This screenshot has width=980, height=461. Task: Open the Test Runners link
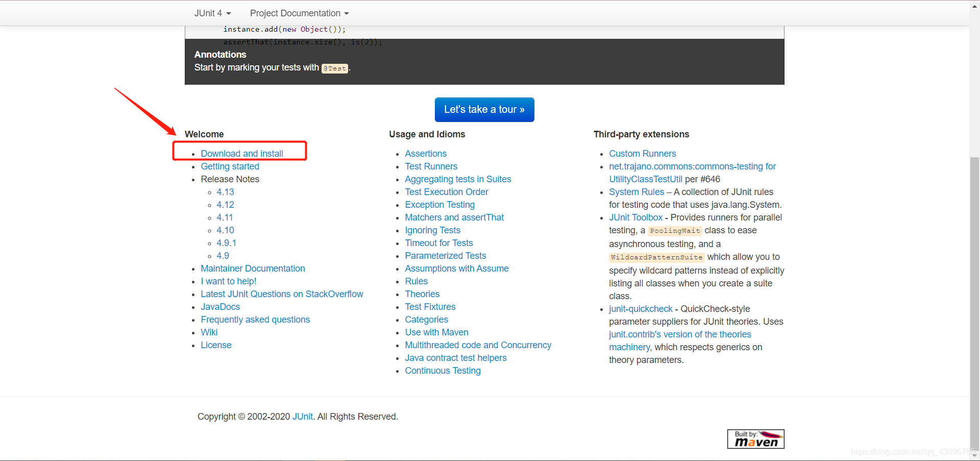click(431, 166)
